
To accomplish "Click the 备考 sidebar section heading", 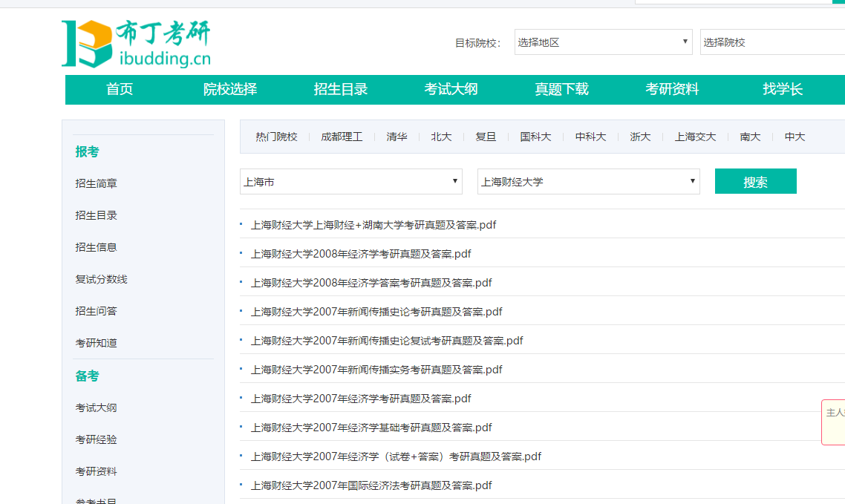I will (x=87, y=376).
